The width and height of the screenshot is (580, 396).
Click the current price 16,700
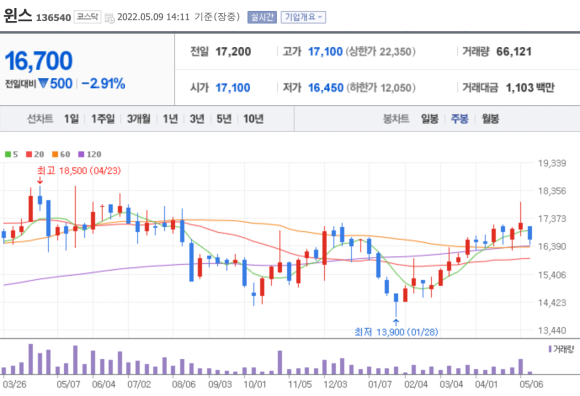tap(38, 61)
